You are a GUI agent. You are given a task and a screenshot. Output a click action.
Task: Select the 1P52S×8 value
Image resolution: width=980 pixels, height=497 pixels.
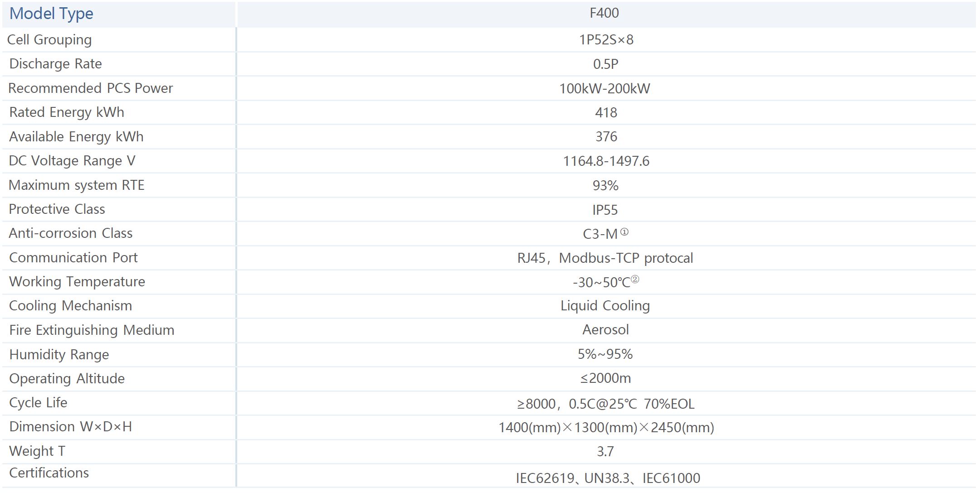[606, 40]
